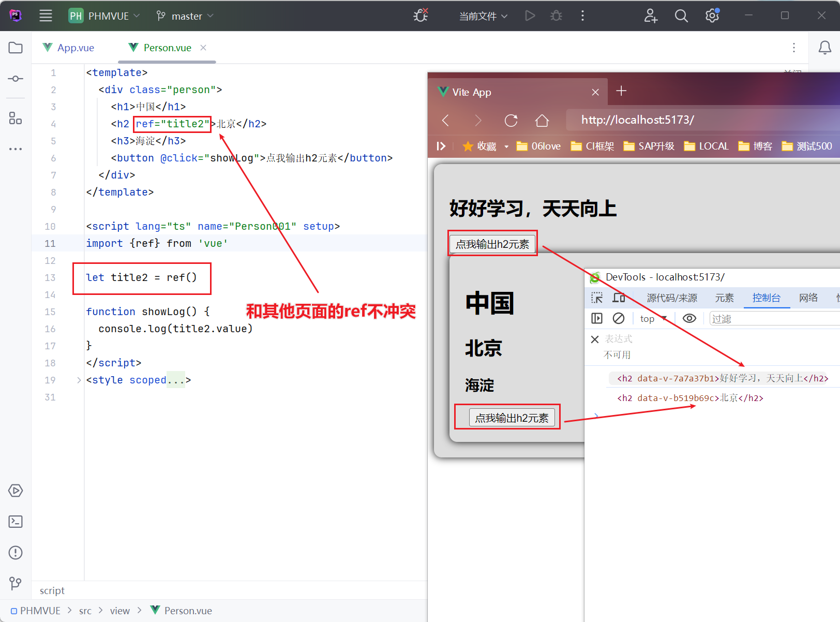Open the more actions vertical dots in the title bar
The height and width of the screenshot is (622, 840).
[x=582, y=16]
